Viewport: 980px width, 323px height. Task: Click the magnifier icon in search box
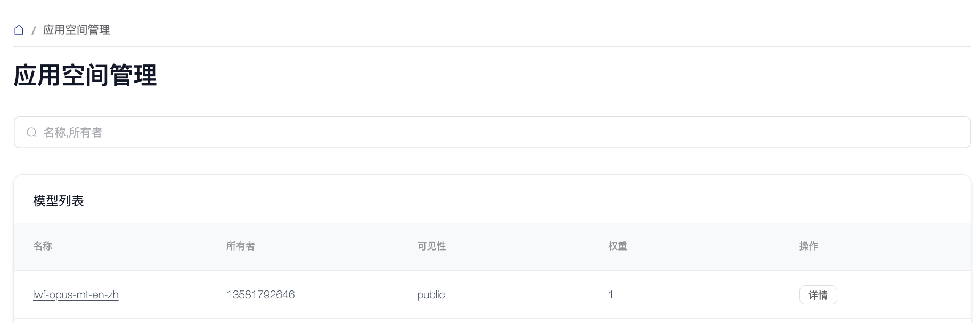[x=32, y=132]
